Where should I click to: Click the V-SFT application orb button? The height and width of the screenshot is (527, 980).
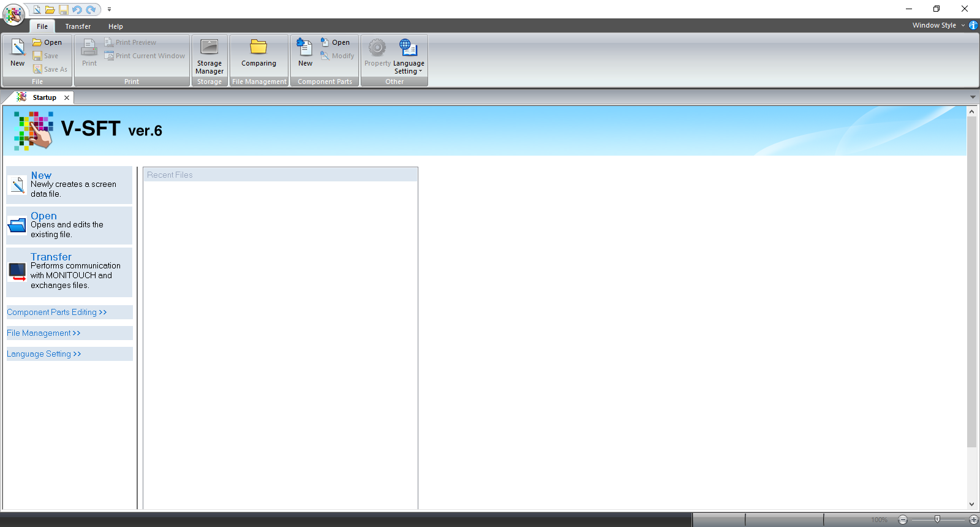coord(13,14)
